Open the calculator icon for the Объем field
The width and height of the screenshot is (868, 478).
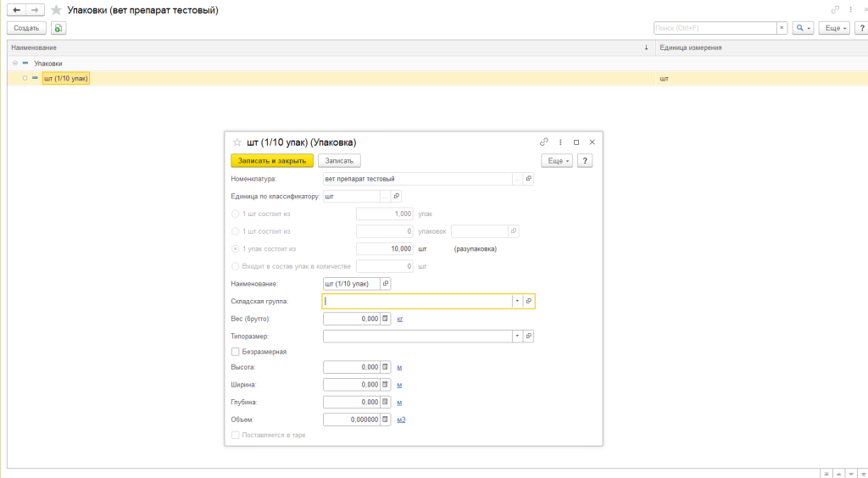click(385, 420)
